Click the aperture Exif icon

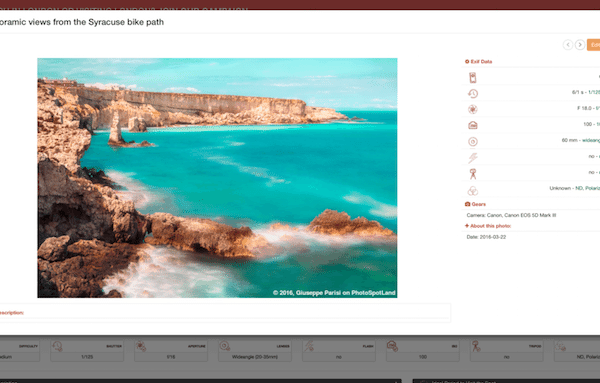coord(473,109)
